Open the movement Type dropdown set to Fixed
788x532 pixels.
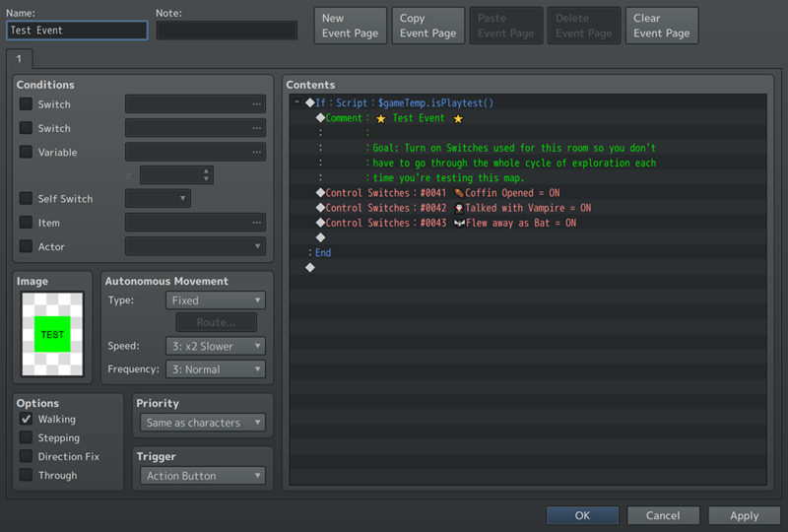click(216, 300)
